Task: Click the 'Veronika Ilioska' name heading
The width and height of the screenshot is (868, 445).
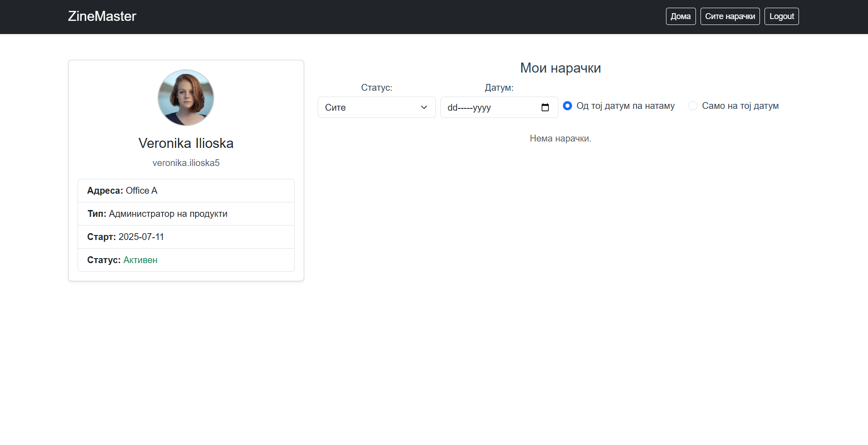Action: point(186,143)
